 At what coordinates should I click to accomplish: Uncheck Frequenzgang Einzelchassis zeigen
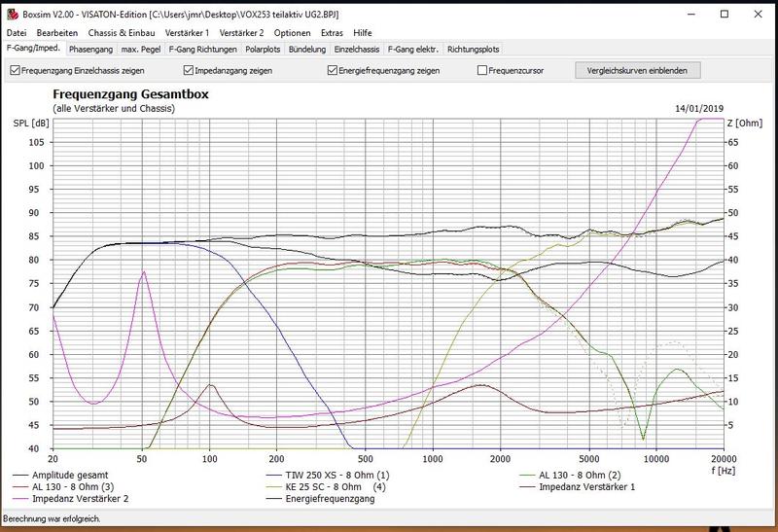15,71
